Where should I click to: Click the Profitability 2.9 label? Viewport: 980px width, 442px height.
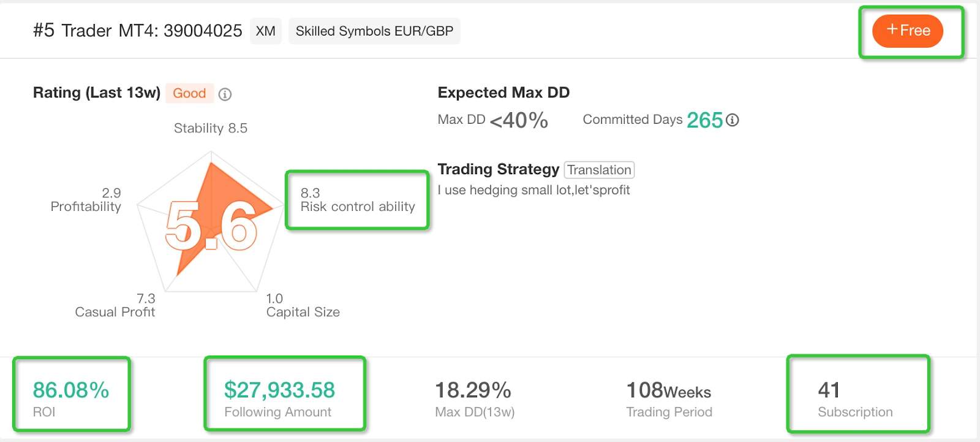tap(86, 200)
